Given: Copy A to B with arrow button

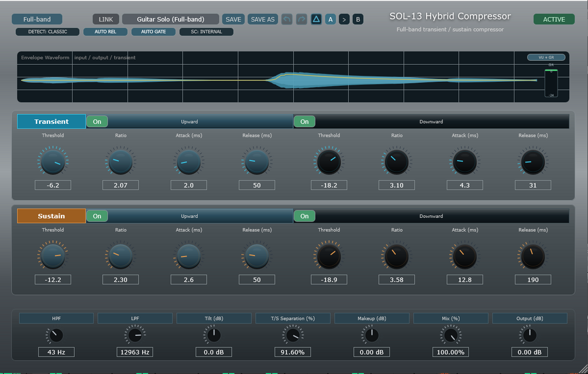Looking at the screenshot, I should point(344,19).
